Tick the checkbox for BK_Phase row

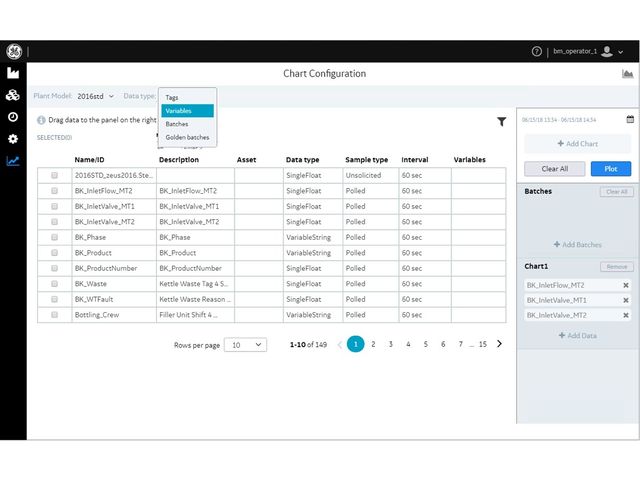coord(54,237)
